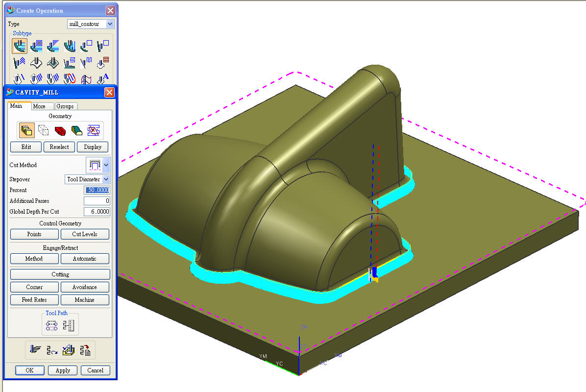
Task: Select the Cavity Mill subtype icon
Action: (20, 46)
